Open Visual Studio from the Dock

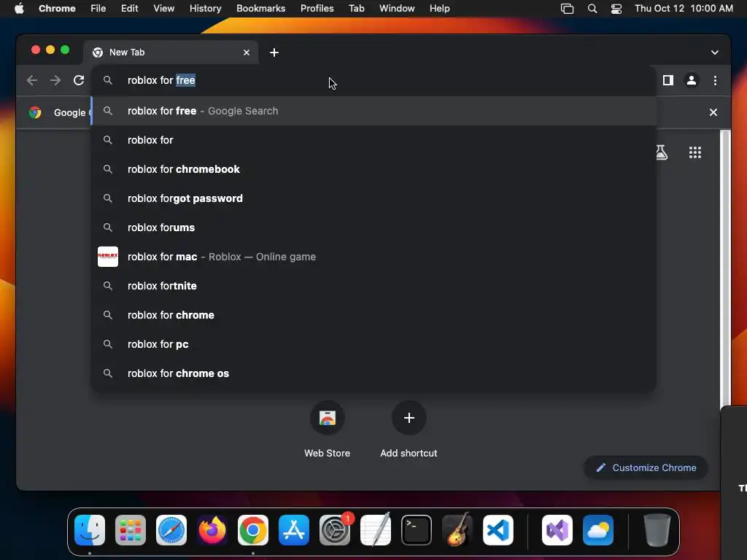pyautogui.click(x=557, y=530)
